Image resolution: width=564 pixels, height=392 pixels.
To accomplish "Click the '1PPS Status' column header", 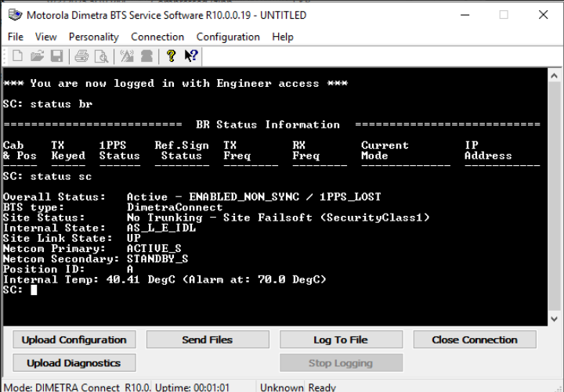I will pos(119,150).
